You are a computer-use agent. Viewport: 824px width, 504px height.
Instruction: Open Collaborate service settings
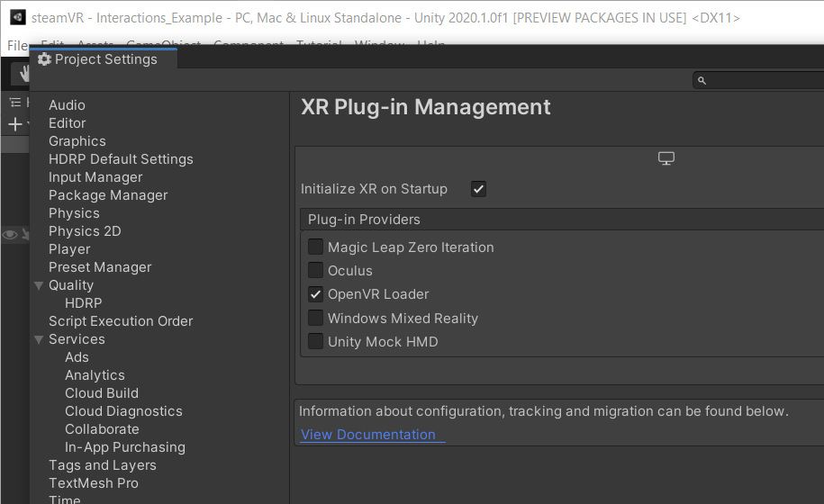102,429
